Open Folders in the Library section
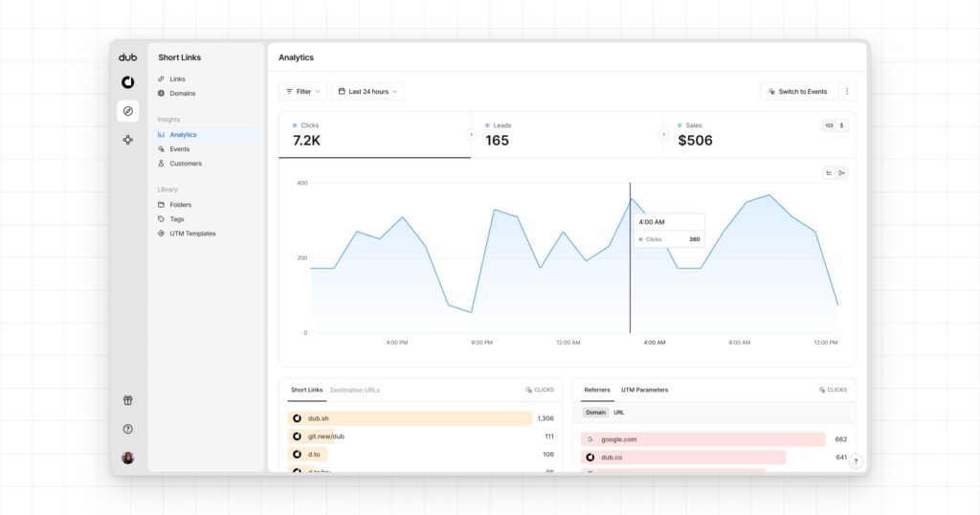Image resolution: width=980 pixels, height=515 pixels. pyautogui.click(x=207, y=205)
